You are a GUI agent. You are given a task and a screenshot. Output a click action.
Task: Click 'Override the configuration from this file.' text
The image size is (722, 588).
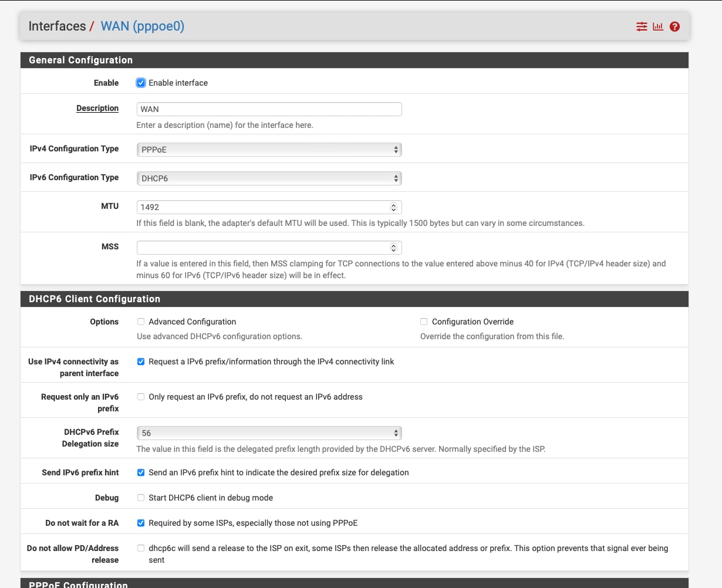[492, 336]
